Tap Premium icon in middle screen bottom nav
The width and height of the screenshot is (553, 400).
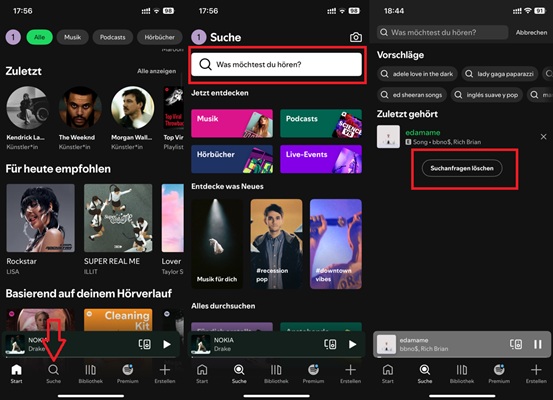point(313,370)
